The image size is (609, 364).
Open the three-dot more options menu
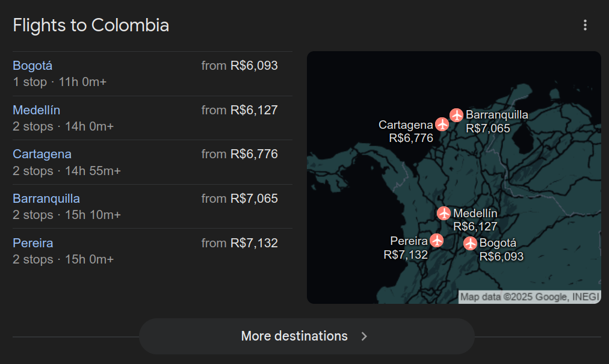point(585,25)
